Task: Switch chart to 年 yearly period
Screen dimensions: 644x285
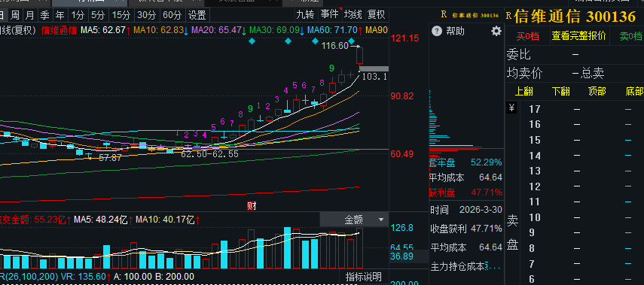Action: [60, 16]
